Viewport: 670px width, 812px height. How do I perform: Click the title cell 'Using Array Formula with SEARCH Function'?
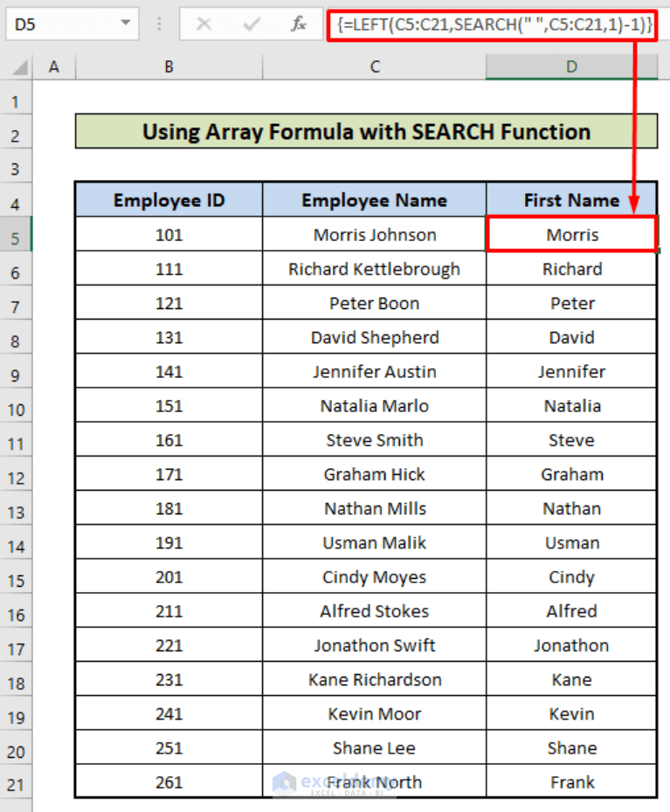366,132
